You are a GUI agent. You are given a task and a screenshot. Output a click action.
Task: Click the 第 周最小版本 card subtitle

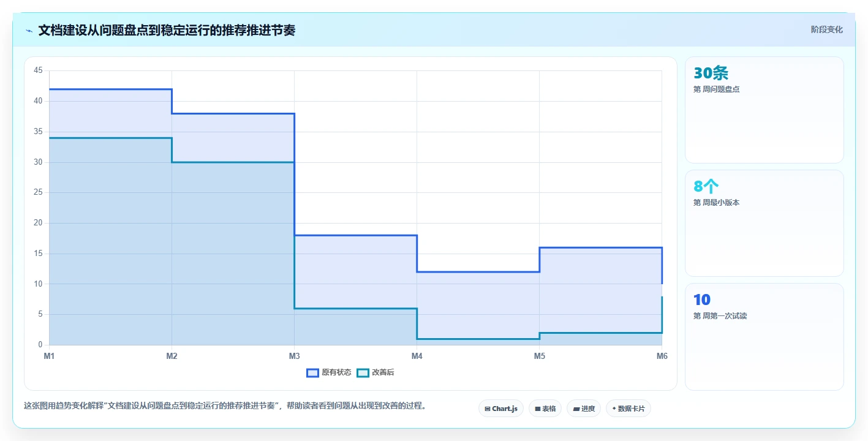point(716,203)
